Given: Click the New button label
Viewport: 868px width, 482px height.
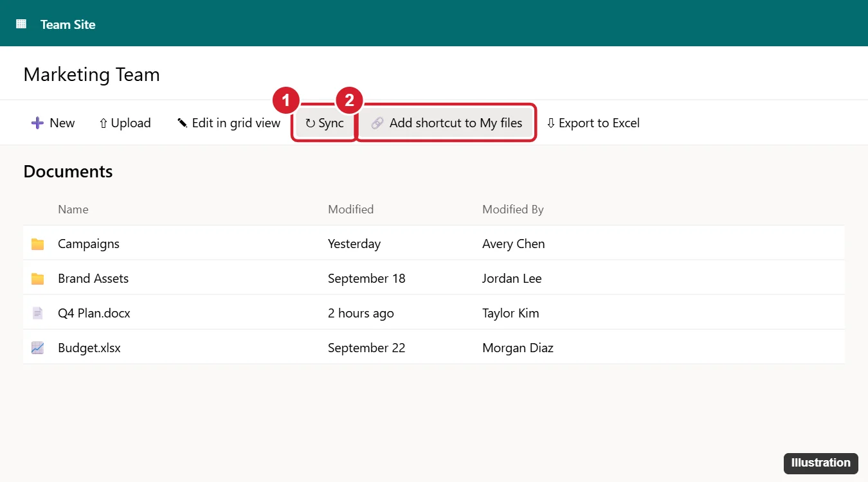Looking at the screenshot, I should pos(62,123).
